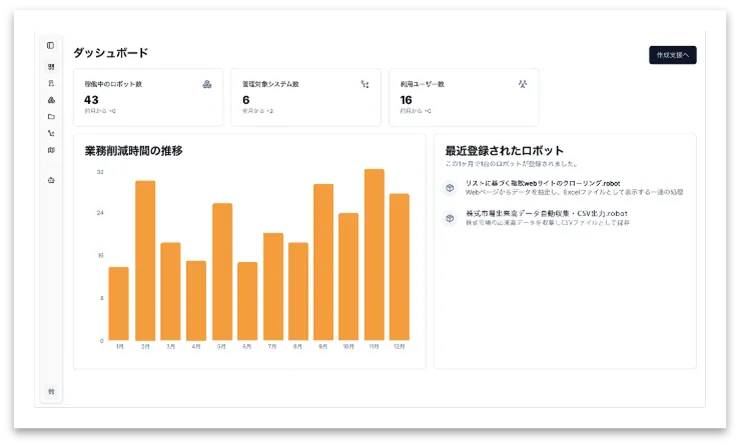Click the bot icon below sidebar divider
The width and height of the screenshot is (740, 446).
tap(51, 180)
